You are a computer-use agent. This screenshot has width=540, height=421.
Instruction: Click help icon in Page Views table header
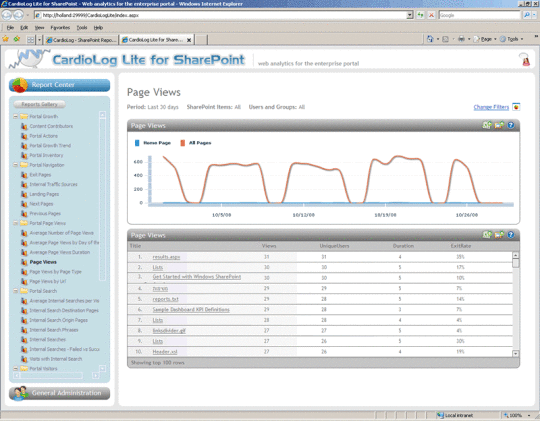[x=511, y=235]
